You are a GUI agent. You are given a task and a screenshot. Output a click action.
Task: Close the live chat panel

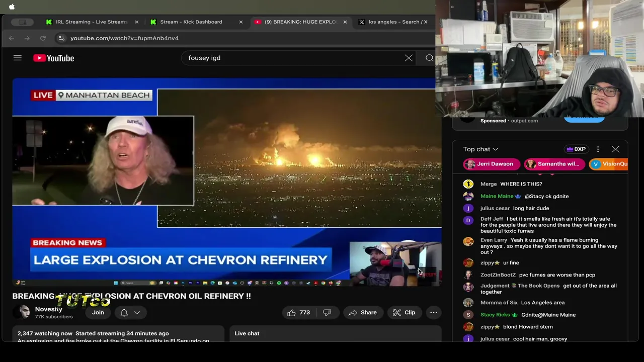pos(615,149)
